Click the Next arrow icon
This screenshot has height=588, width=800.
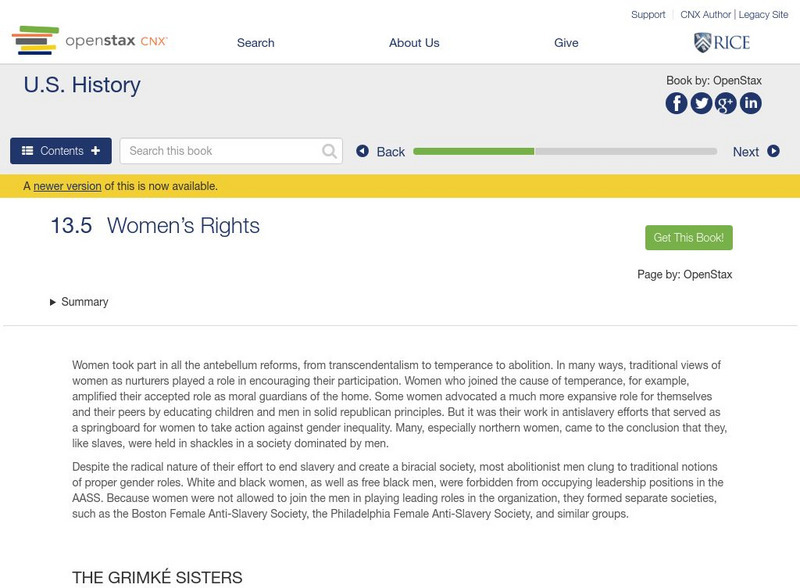click(x=773, y=151)
